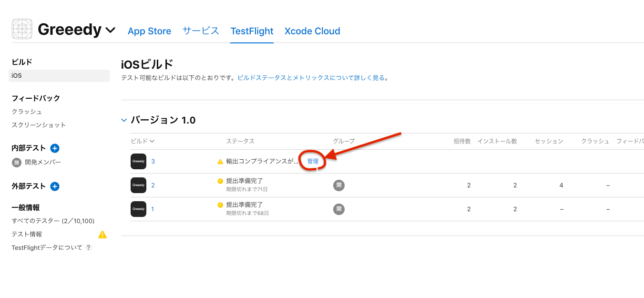Add internal test group with plus icon
The height and width of the screenshot is (298, 644).
click(55, 148)
